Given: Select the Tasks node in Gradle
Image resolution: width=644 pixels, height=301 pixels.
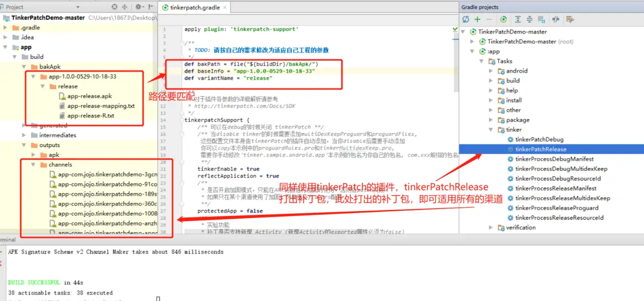Looking at the screenshot, I should pos(504,61).
